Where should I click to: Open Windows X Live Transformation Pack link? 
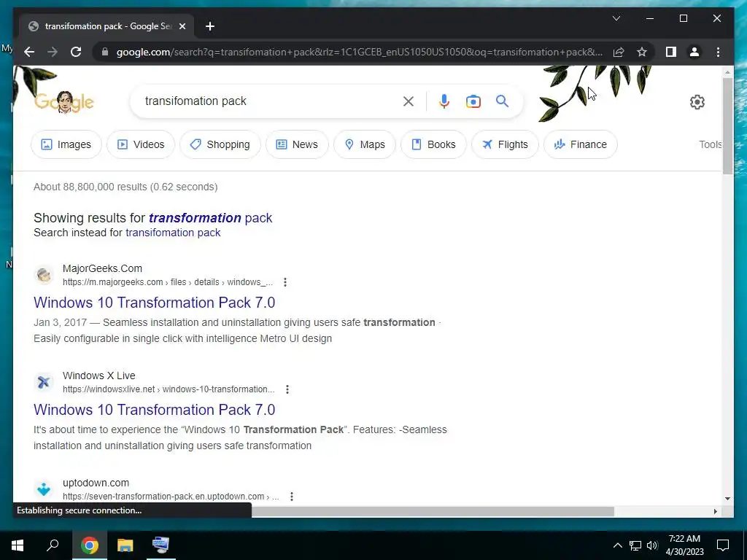pos(155,410)
